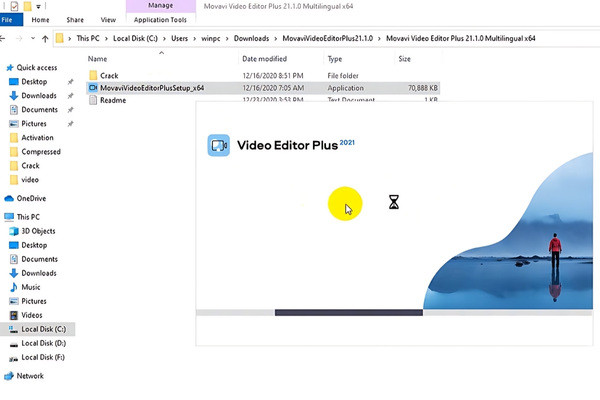Click the installer splash progress bar
This screenshot has height=400, width=600.
click(394, 313)
